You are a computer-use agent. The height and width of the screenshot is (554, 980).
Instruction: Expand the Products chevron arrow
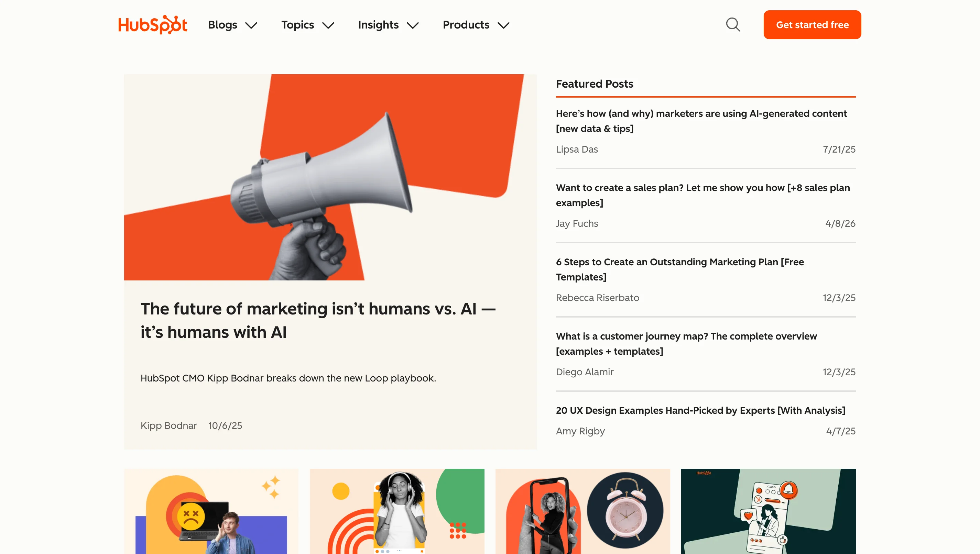[x=503, y=25]
